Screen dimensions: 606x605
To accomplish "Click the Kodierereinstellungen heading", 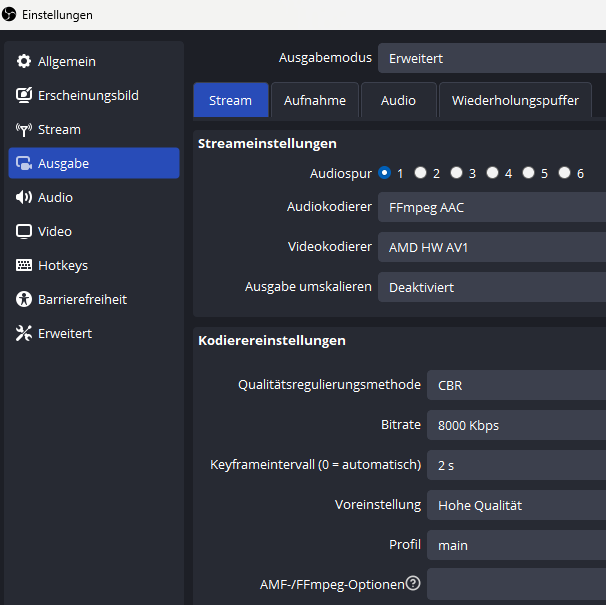I will coord(272,341).
